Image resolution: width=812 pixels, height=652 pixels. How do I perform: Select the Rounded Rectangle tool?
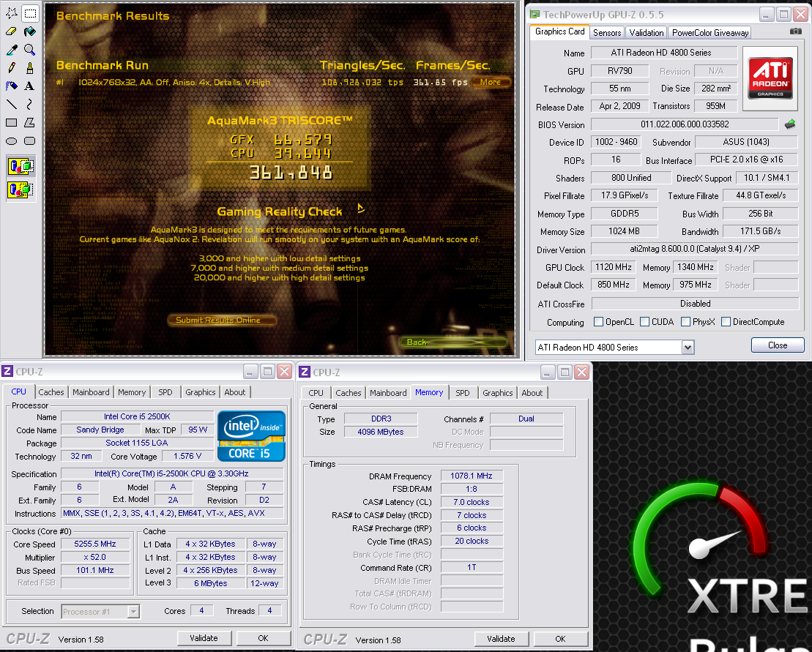pyautogui.click(x=30, y=140)
